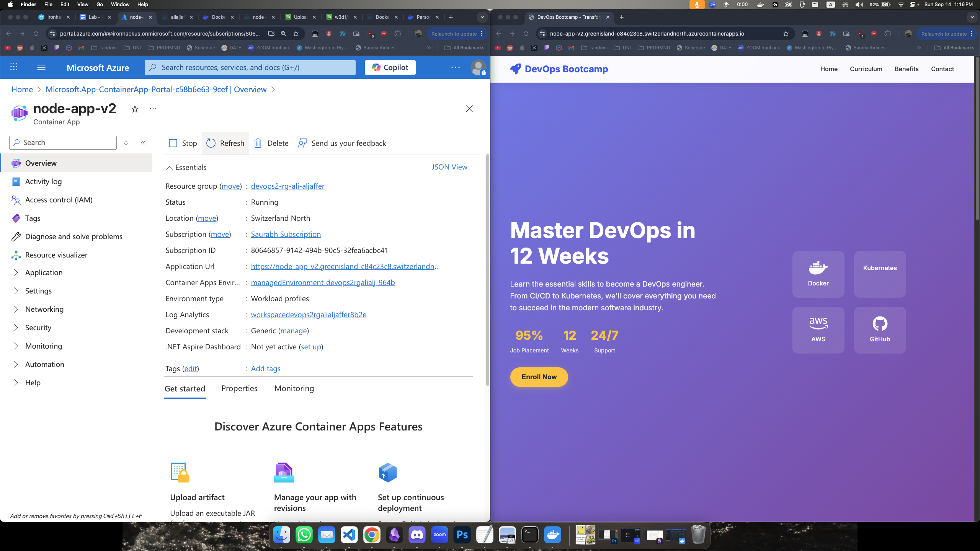The height and width of the screenshot is (551, 980).
Task: Click the Azure search resources field
Action: click(250, 67)
